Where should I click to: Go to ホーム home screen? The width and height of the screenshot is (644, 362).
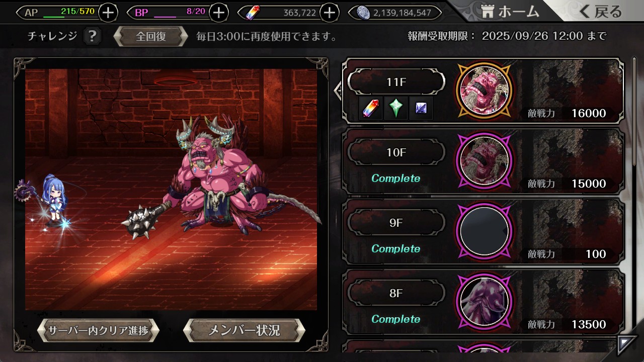point(509,11)
